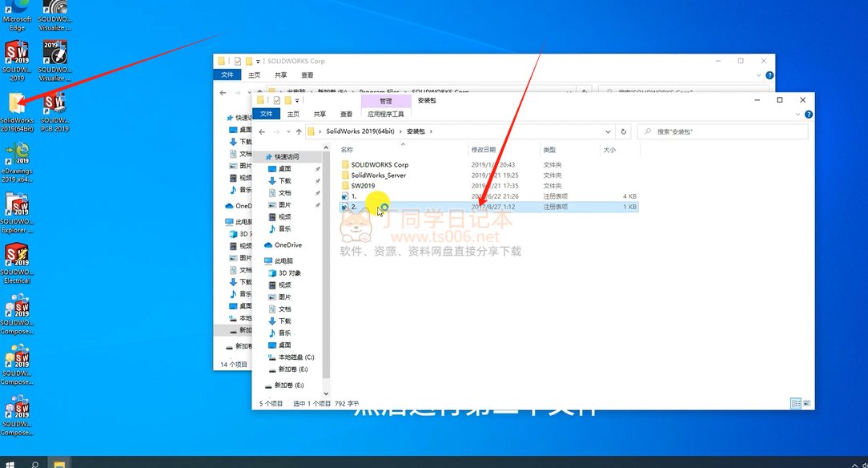Select registry file named 2.

pyautogui.click(x=488, y=207)
